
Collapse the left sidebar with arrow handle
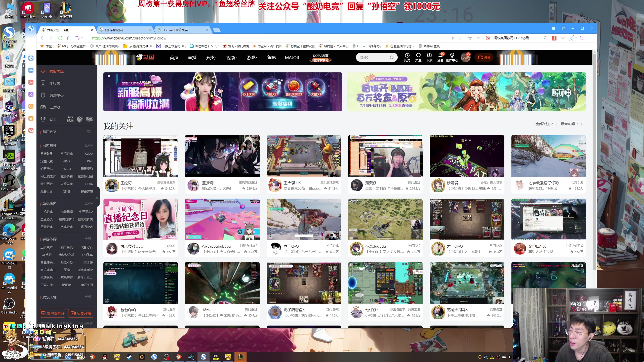click(x=97, y=197)
